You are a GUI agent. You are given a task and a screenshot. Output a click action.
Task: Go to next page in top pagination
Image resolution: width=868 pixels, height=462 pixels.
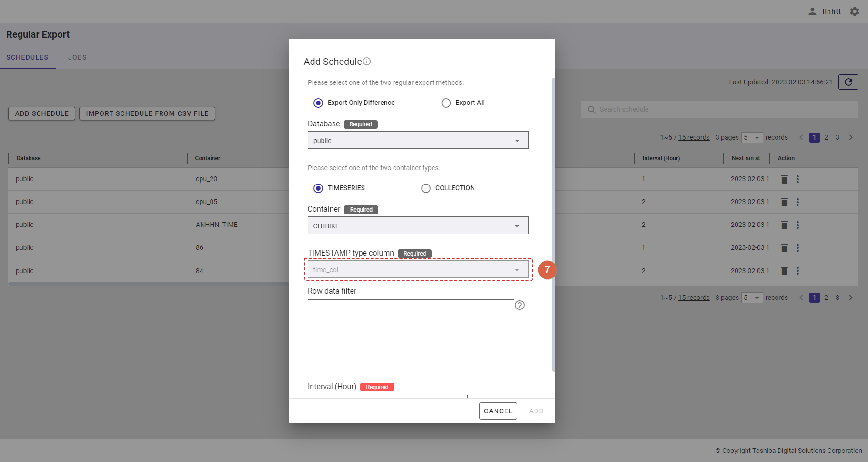[851, 137]
